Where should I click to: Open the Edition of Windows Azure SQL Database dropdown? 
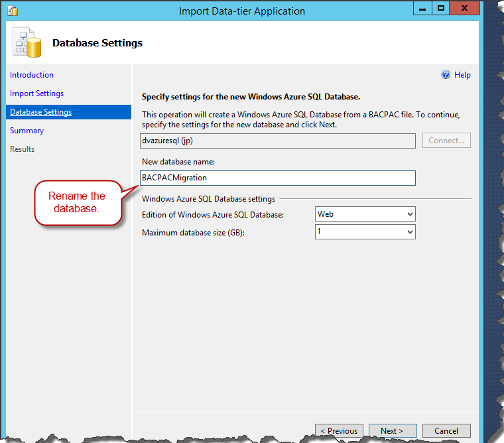(365, 214)
